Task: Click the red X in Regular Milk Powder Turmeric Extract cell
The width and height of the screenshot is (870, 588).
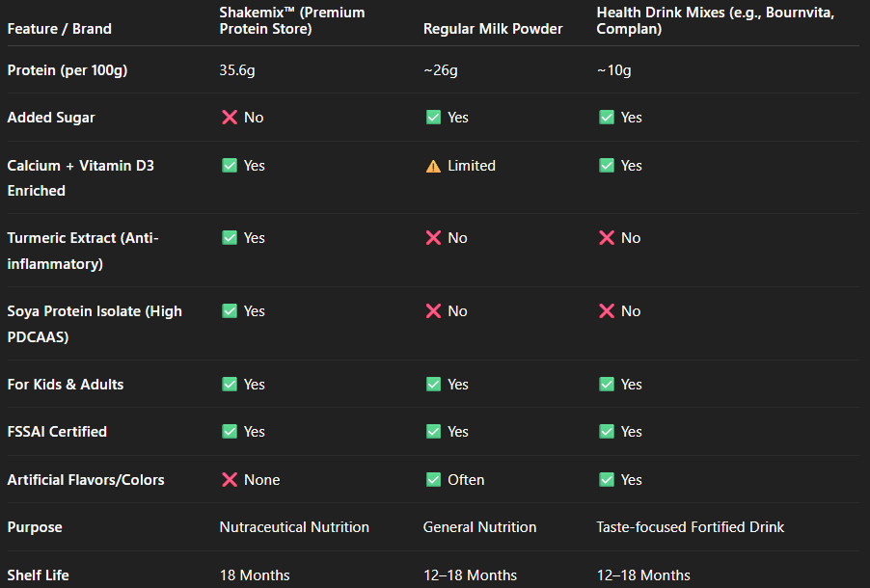Action: tap(433, 238)
